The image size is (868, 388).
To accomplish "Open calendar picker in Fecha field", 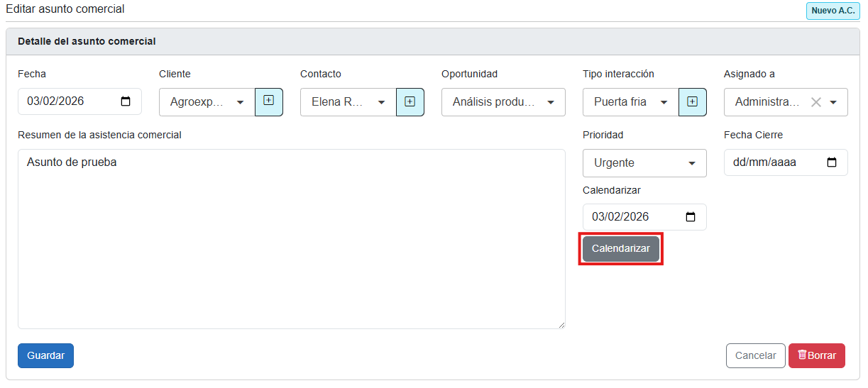I will (x=126, y=101).
